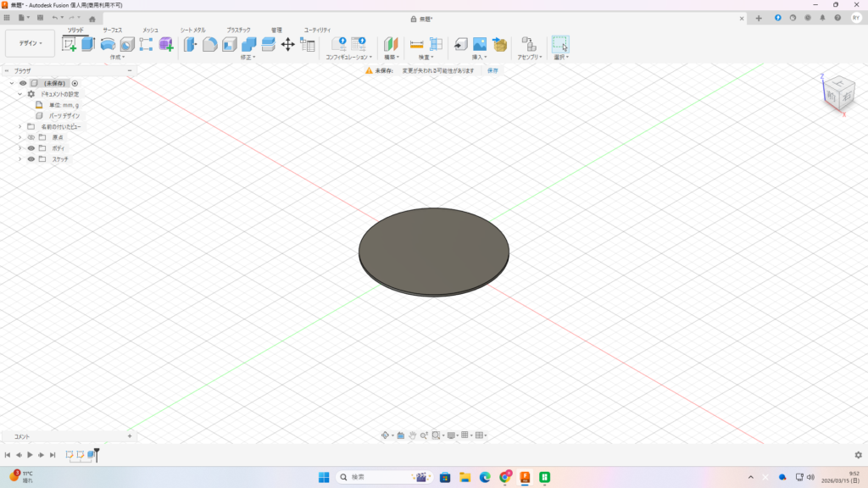Open the Insert Image tool
The width and height of the screenshot is (868, 488).
click(480, 44)
